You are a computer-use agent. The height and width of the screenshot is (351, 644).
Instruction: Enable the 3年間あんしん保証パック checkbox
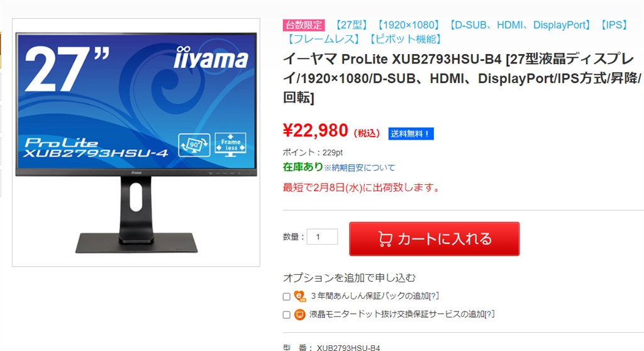287,297
